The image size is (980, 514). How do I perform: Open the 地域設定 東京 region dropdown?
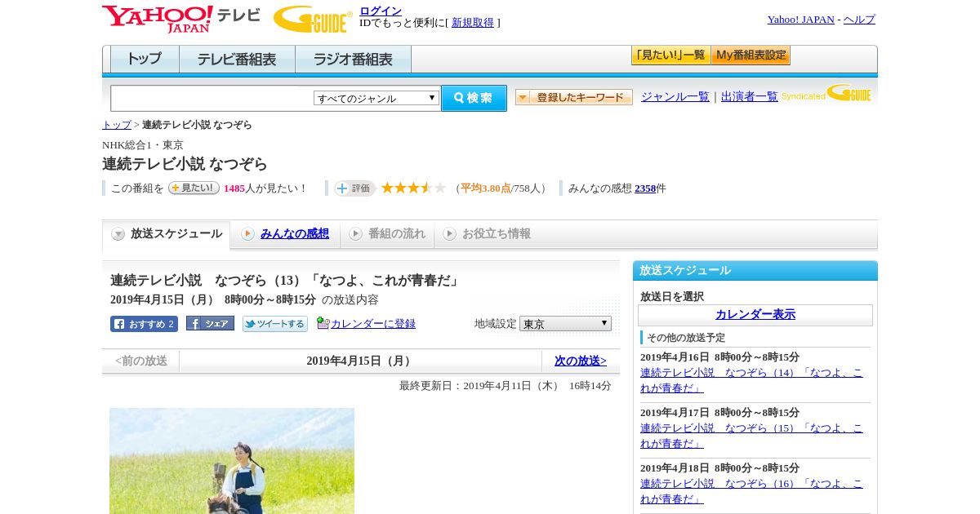click(565, 324)
